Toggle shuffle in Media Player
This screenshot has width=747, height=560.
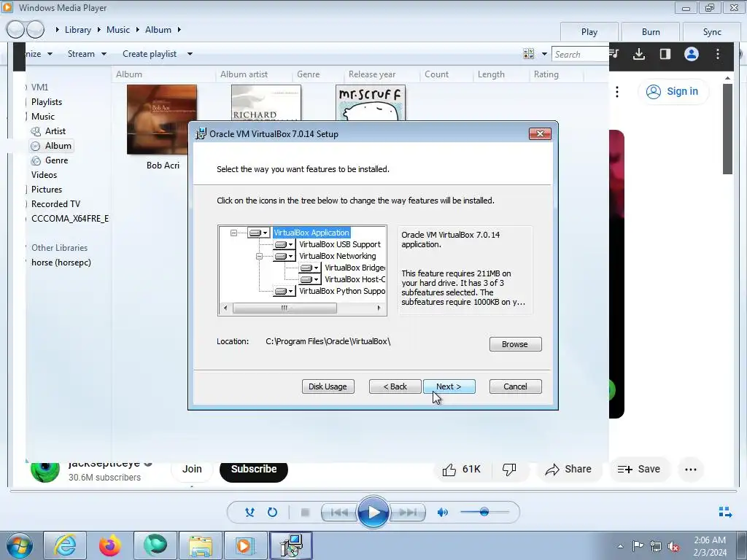tap(249, 513)
